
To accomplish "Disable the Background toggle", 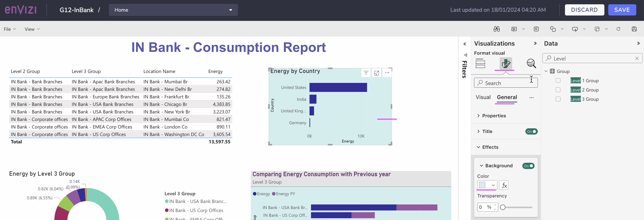I will (528, 166).
